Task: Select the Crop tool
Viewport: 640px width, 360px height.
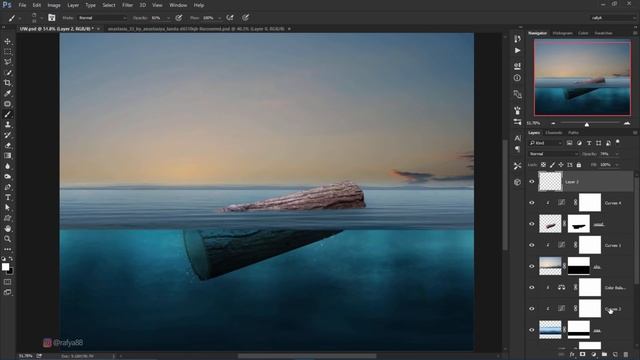Action: click(7, 83)
